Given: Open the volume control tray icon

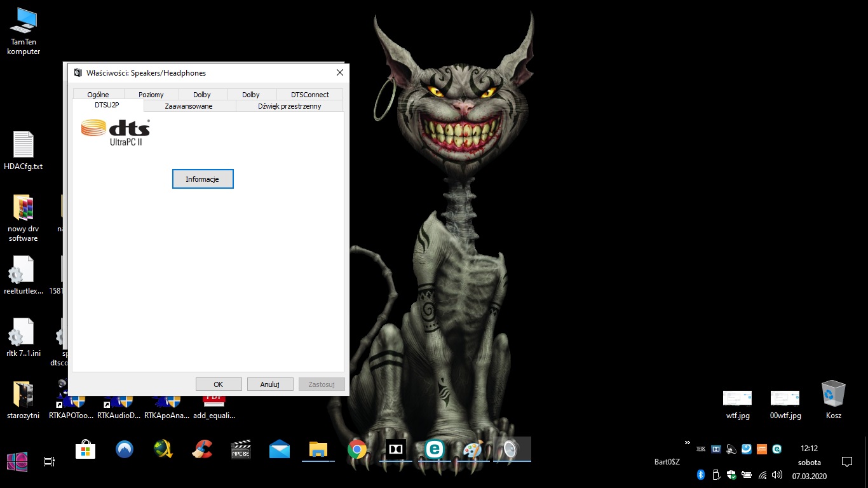Looking at the screenshot, I should [777, 475].
